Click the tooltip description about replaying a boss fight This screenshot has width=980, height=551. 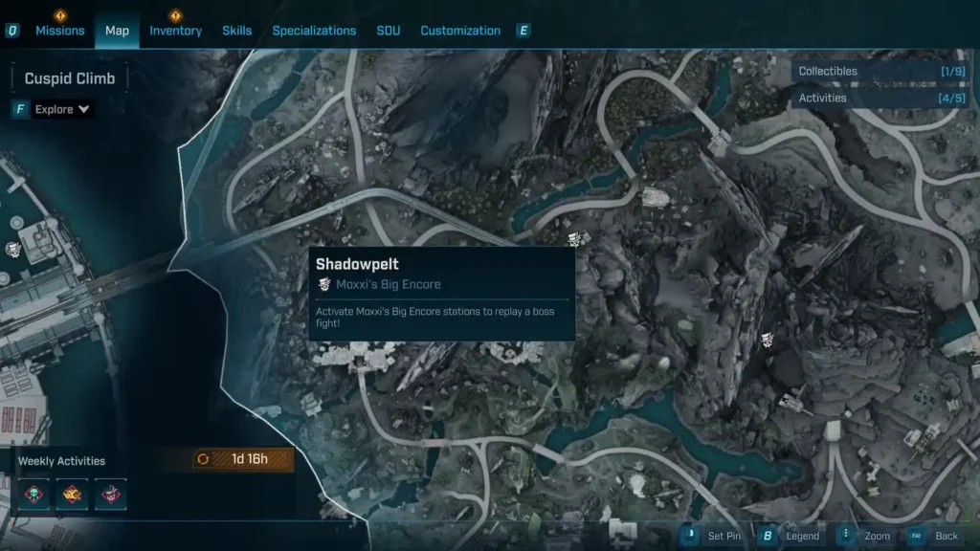click(x=435, y=318)
